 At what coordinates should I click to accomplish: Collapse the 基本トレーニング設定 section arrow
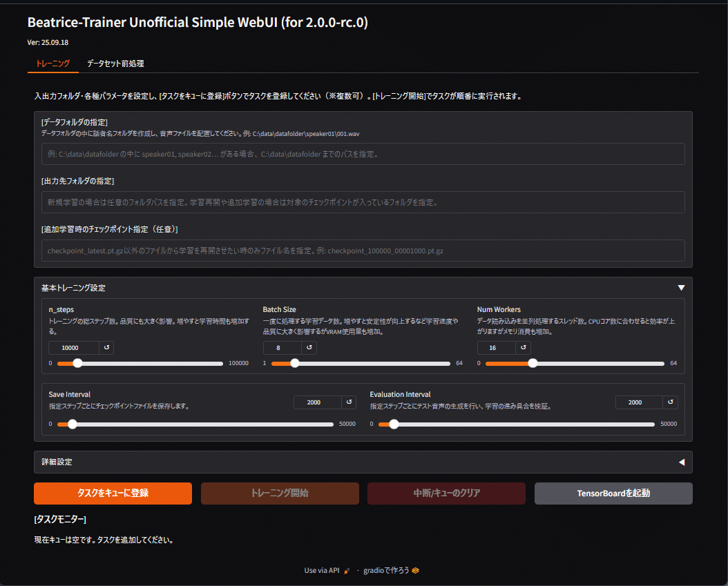tap(681, 288)
